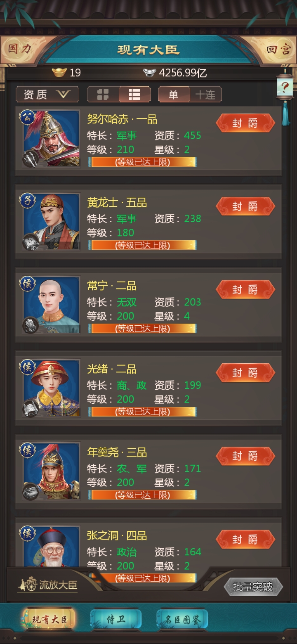The image size is (297, 644).
Task: Tap the 公 rank badge on 努尔哈赤
Action: coord(26,118)
